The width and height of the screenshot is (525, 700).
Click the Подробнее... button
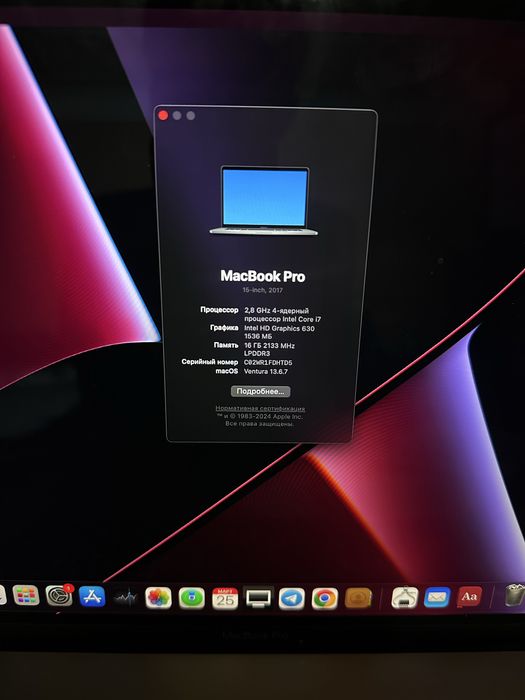[261, 392]
